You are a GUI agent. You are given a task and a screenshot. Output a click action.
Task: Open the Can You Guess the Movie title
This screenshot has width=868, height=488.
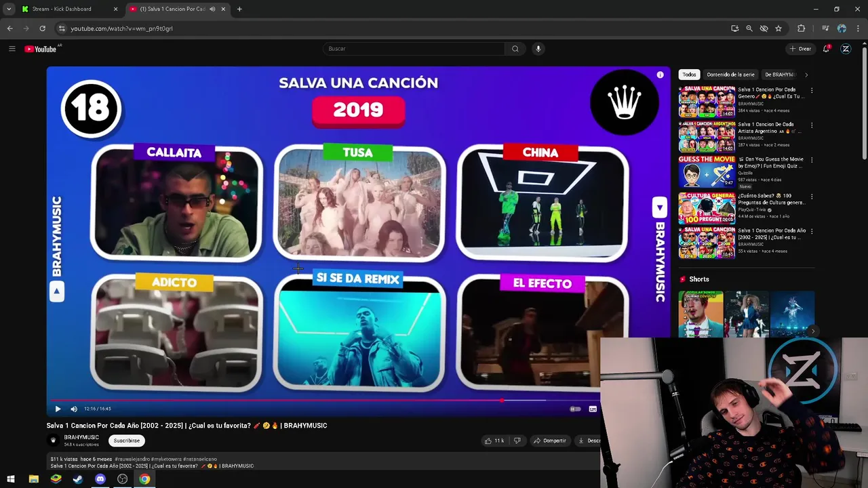(x=771, y=163)
